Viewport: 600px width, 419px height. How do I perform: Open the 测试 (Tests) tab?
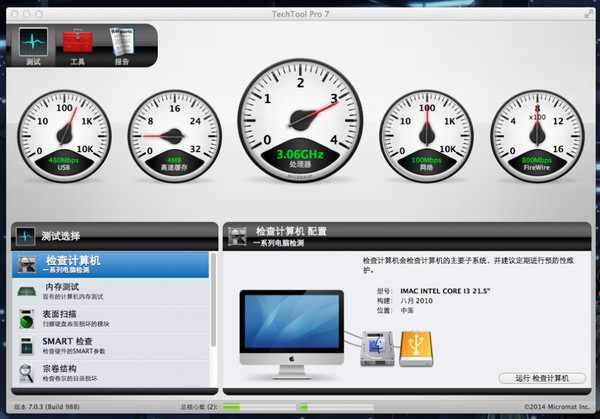tap(33, 46)
